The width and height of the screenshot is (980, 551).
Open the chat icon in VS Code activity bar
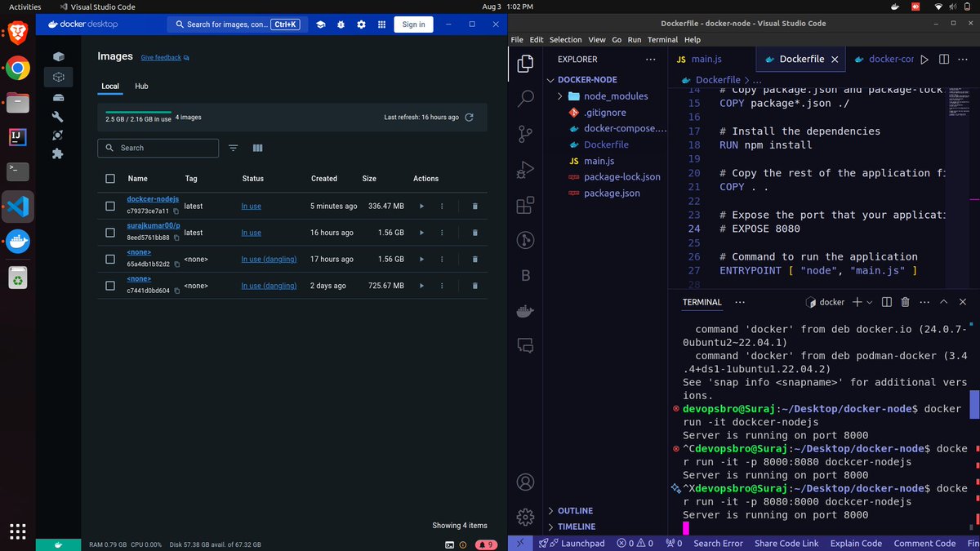[526, 345]
